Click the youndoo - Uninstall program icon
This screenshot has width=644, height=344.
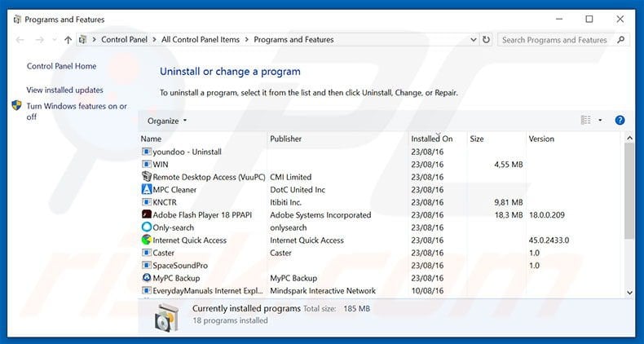click(x=146, y=152)
